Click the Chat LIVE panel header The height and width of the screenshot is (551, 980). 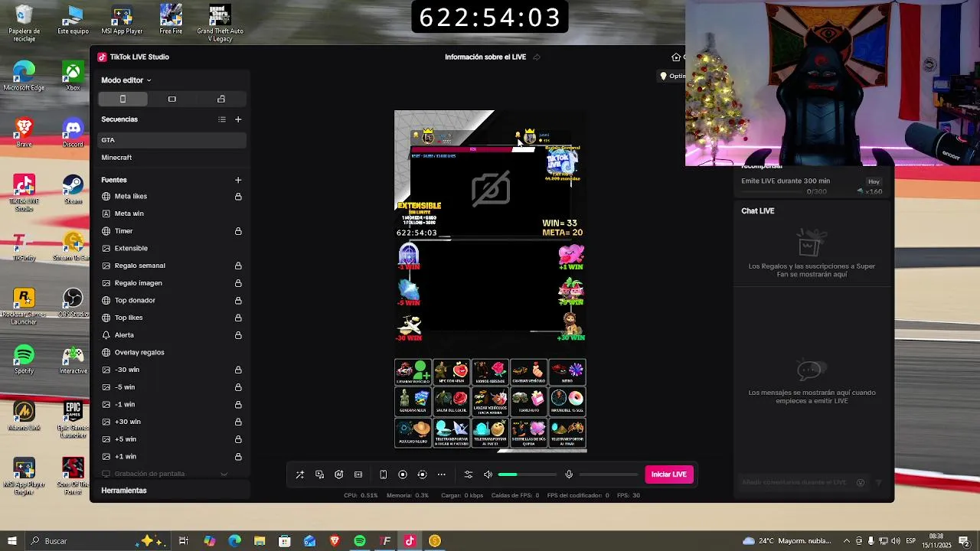(758, 211)
